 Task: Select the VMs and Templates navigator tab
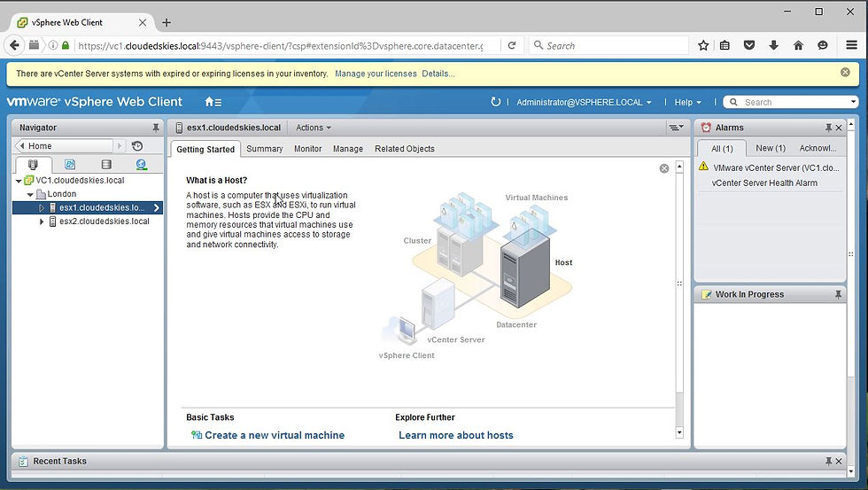point(70,165)
